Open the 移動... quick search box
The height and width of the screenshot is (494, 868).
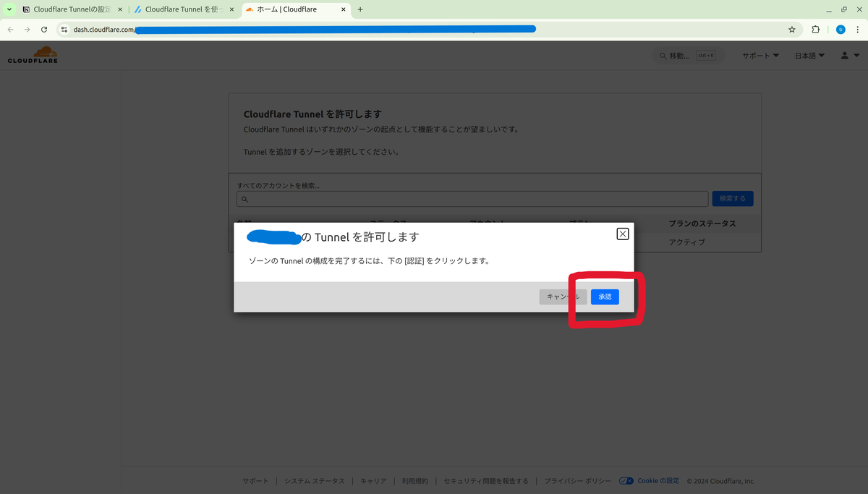pyautogui.click(x=688, y=56)
